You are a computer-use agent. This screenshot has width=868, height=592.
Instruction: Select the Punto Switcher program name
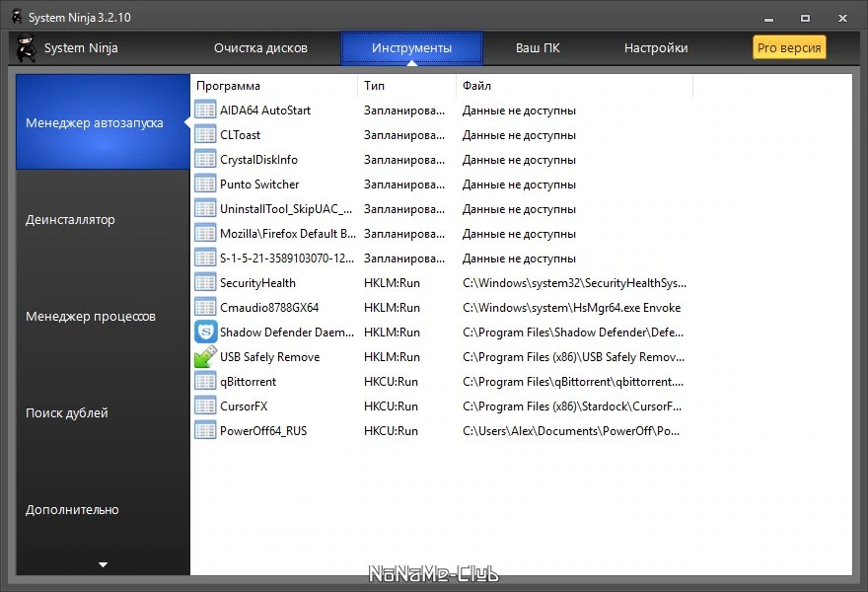259,185
